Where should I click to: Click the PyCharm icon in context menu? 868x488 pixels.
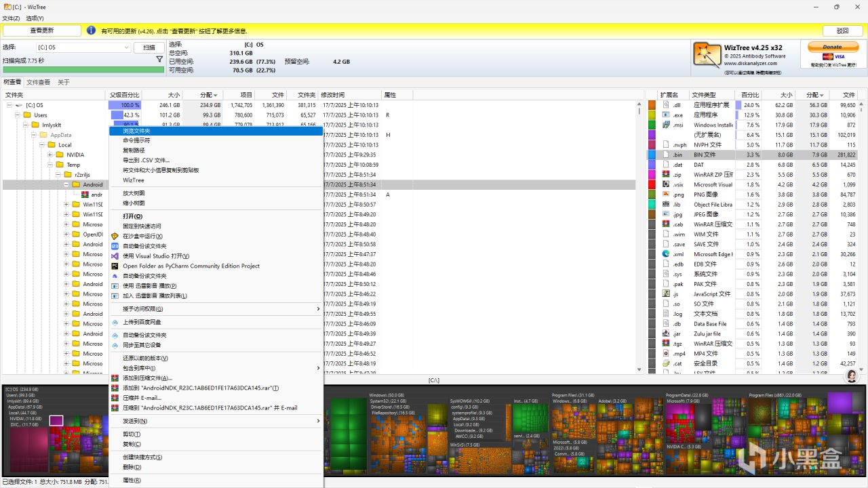click(115, 266)
